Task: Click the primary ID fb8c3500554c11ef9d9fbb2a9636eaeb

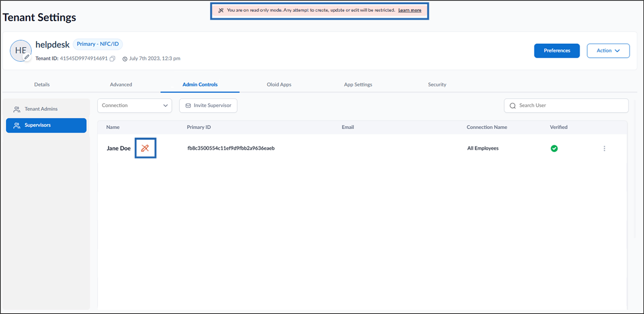Action: 231,148
